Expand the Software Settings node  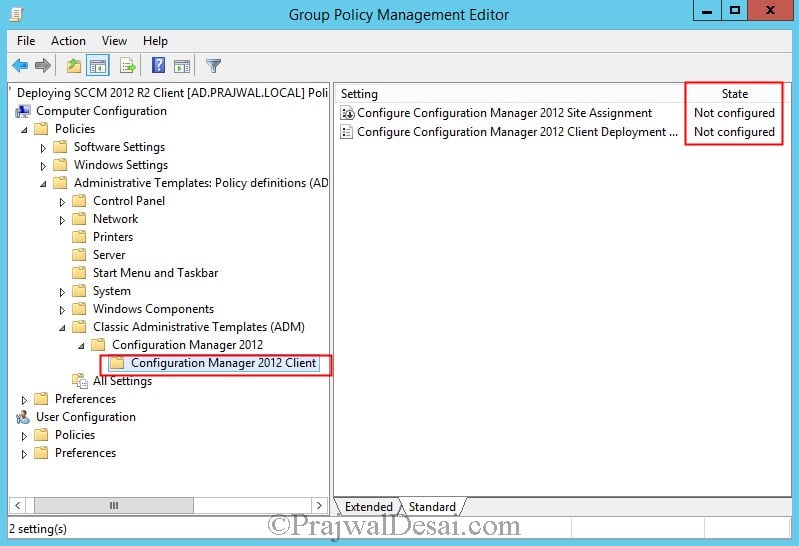click(x=43, y=148)
